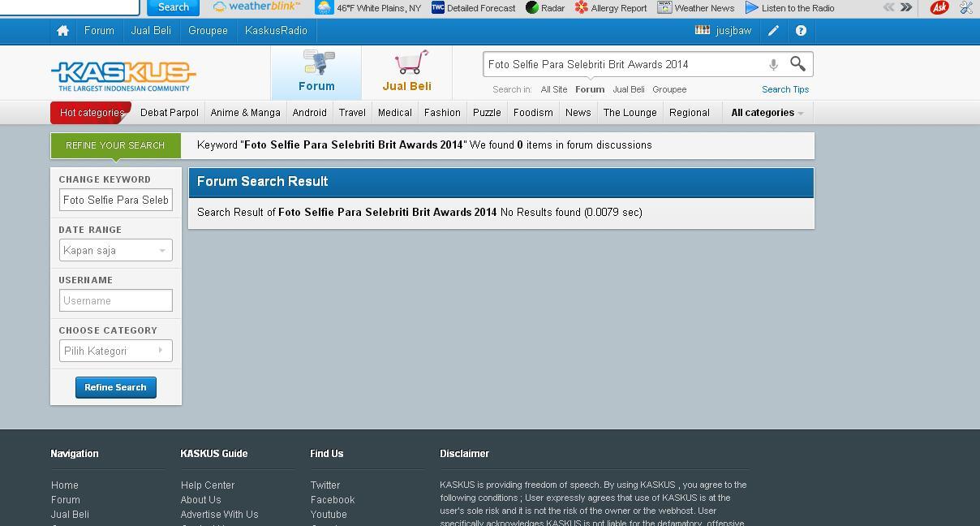
Task: Open the News category
Action: tap(578, 113)
